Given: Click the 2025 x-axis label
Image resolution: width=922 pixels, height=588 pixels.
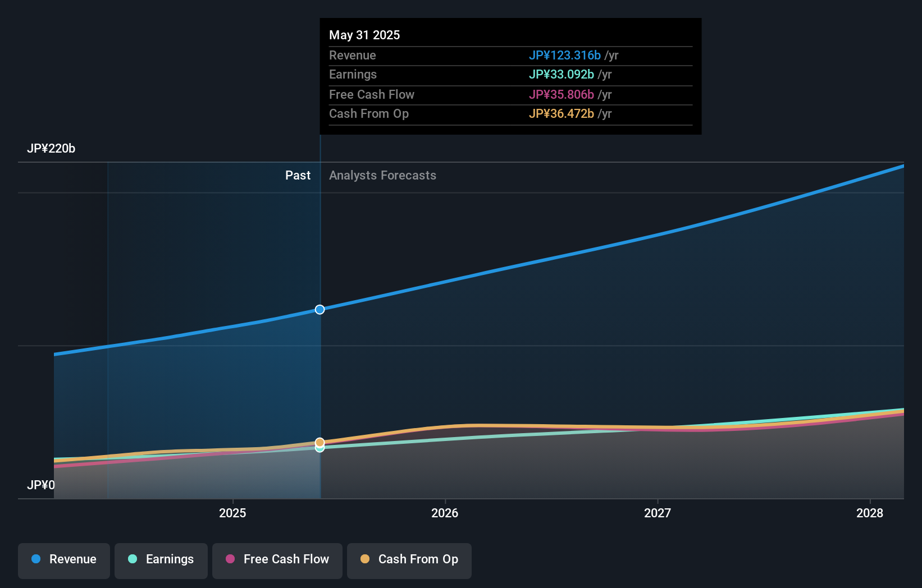Looking at the screenshot, I should coord(232,513).
